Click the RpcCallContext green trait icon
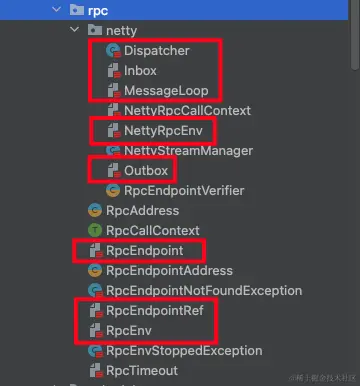The image size is (360, 386). click(x=95, y=230)
